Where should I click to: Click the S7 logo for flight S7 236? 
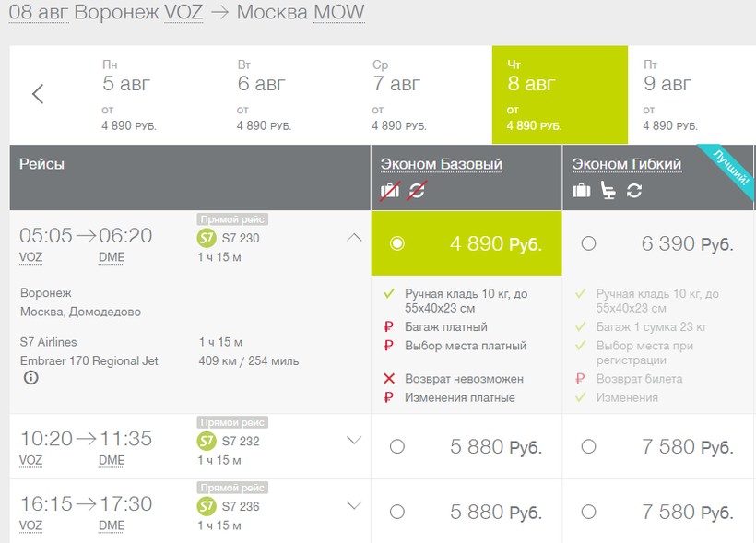pos(206,506)
